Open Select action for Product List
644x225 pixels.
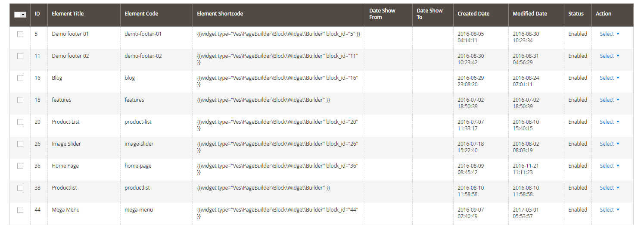[x=610, y=122]
